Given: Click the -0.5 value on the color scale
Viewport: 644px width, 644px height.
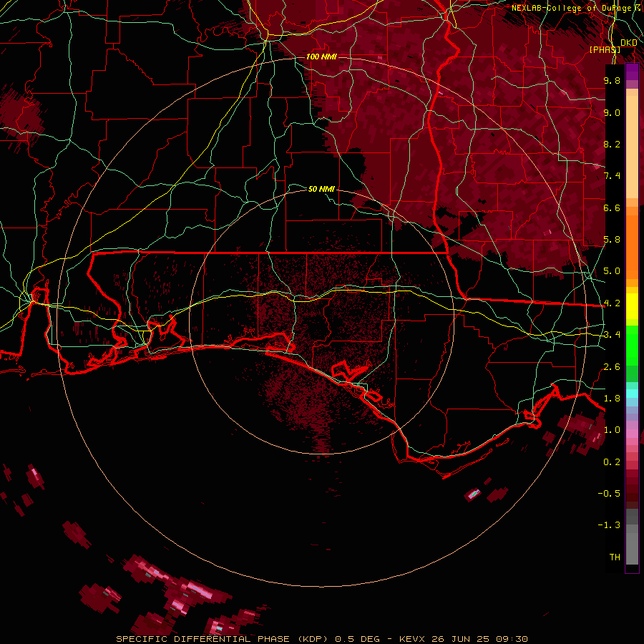Looking at the screenshot, I should point(609,494).
